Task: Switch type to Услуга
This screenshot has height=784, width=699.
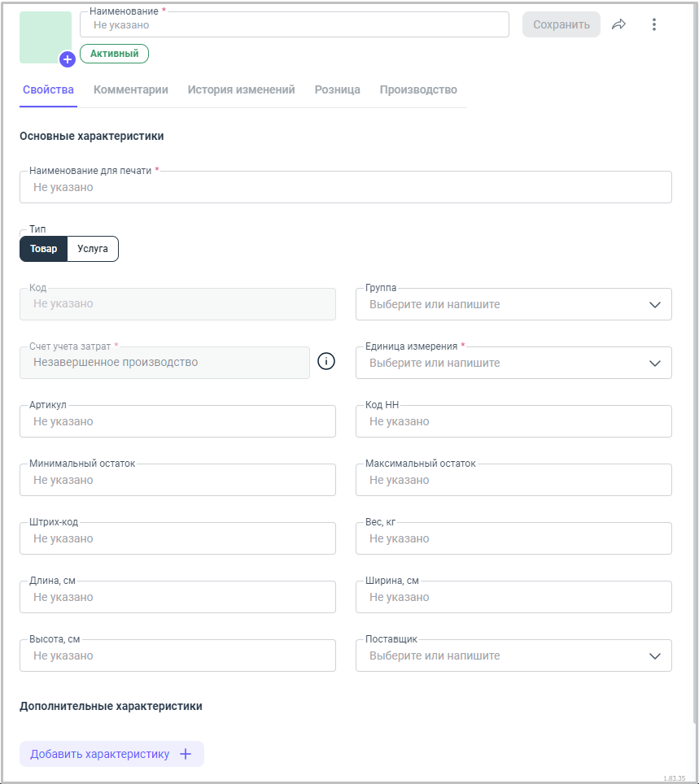Action: tap(93, 249)
